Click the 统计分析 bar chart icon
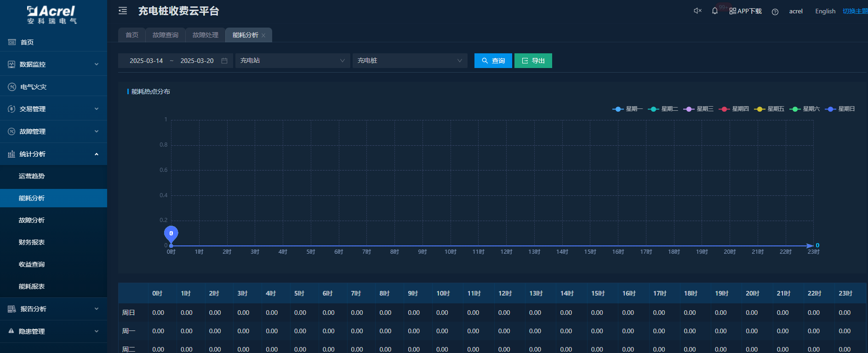The height and width of the screenshot is (353, 868). 11,154
